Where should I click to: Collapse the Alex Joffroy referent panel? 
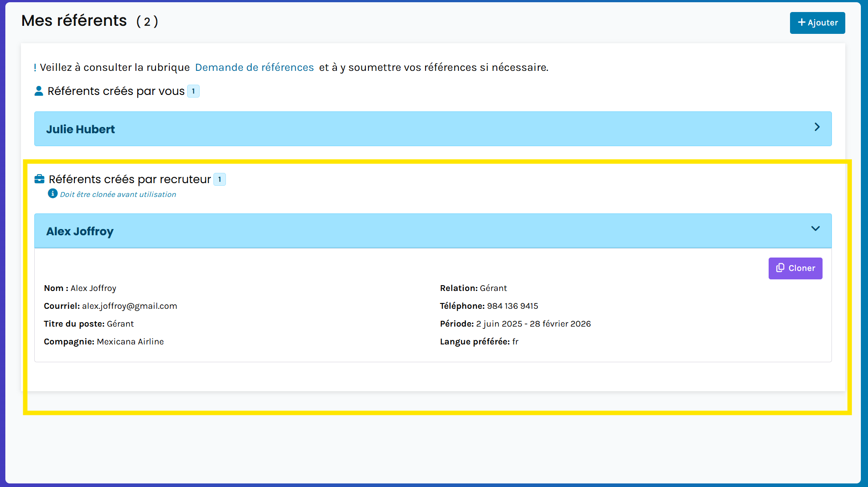click(x=80, y=231)
